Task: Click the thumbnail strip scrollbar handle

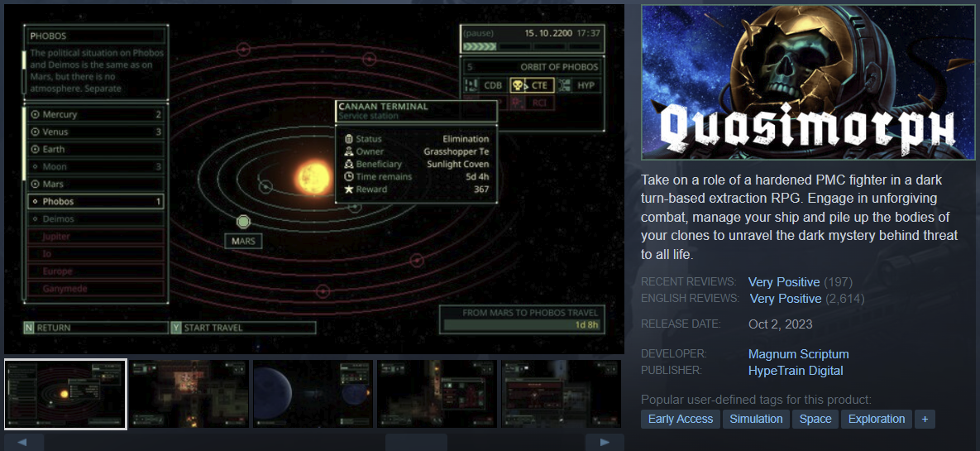Action: point(416,442)
